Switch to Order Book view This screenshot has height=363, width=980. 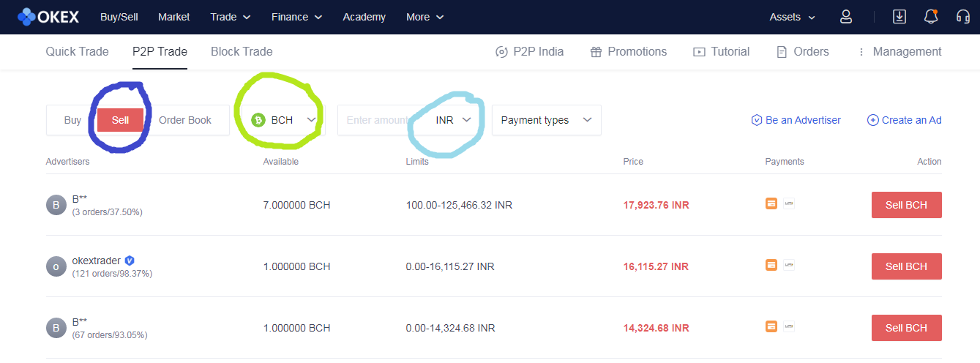(x=185, y=120)
